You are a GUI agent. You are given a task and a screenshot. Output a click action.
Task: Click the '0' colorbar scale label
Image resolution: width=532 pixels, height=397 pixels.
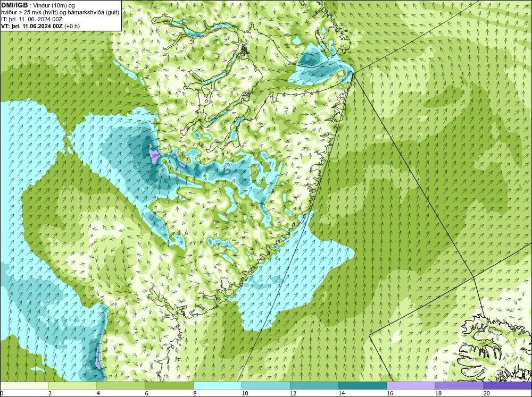2,393
